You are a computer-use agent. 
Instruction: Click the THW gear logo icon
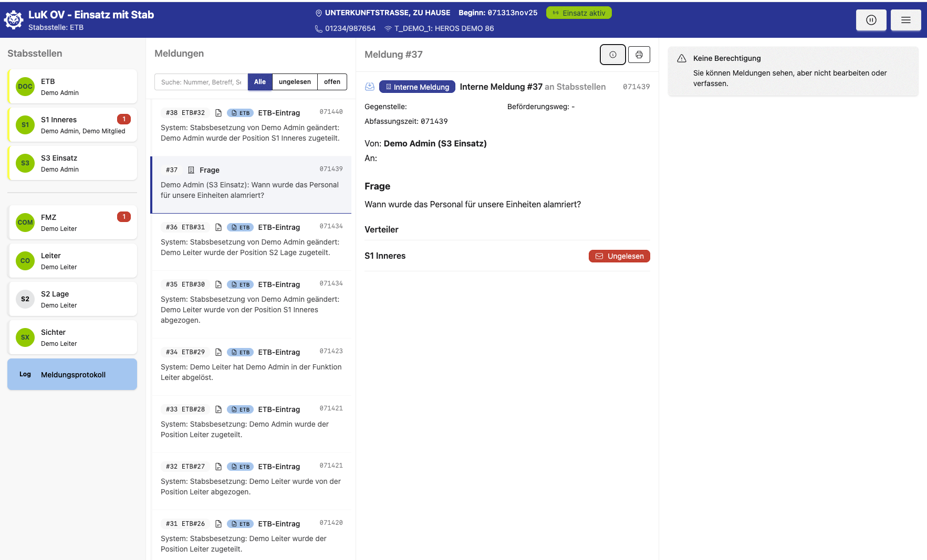pos(14,20)
